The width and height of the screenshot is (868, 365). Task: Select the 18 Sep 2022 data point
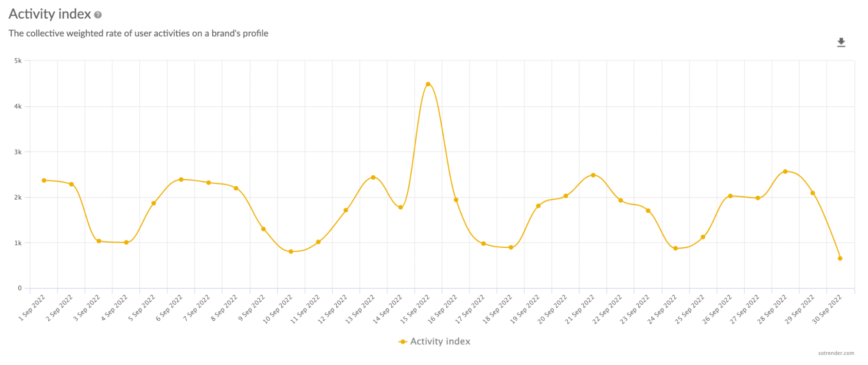pyautogui.click(x=511, y=248)
